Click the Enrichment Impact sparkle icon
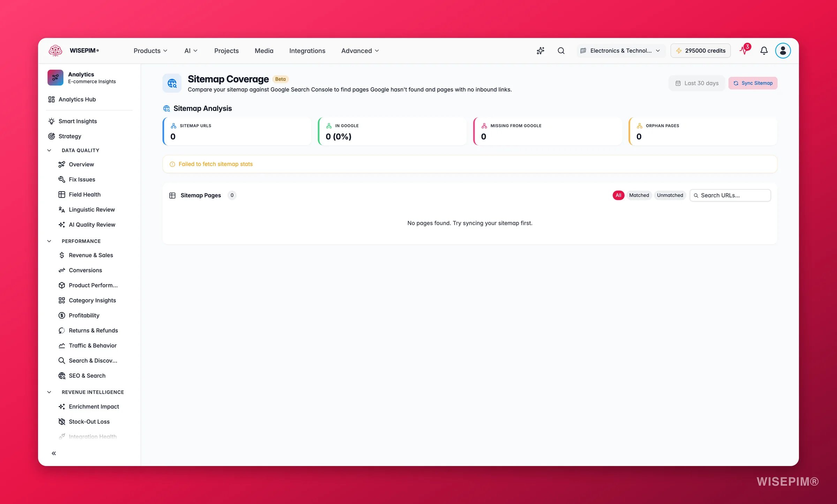837x504 pixels. [62, 407]
